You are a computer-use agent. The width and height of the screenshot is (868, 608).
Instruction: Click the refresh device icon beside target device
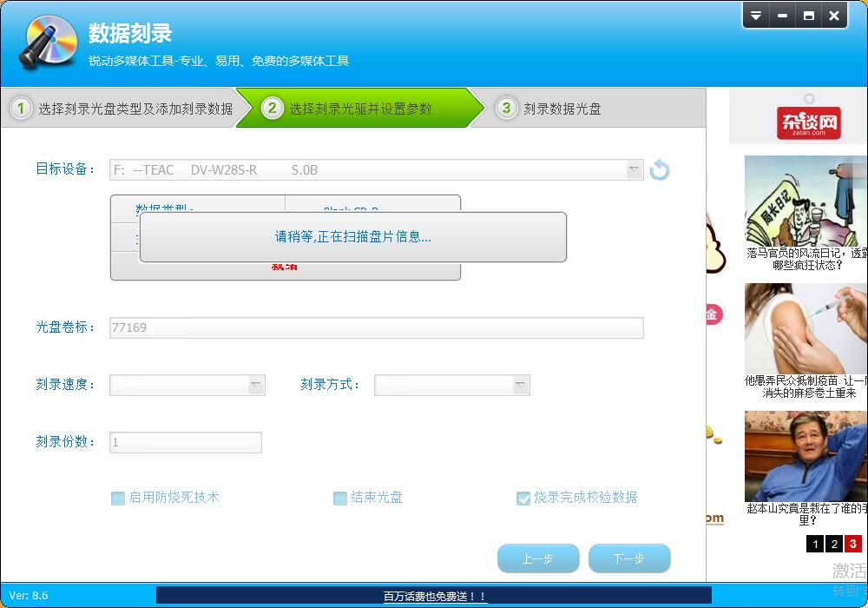coord(660,170)
